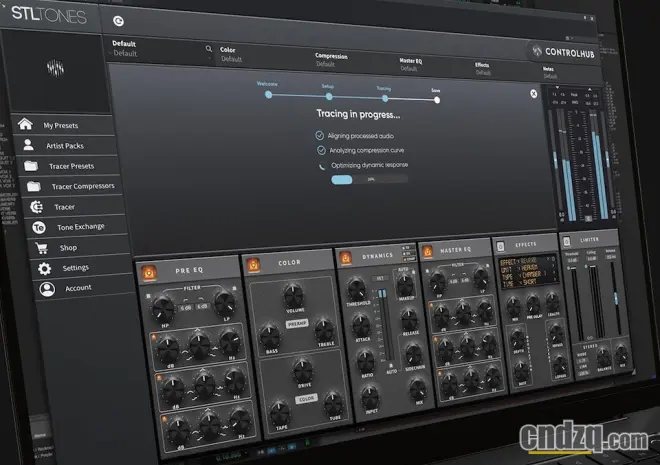Toggle the Dynamics module power button

pyautogui.click(x=346, y=257)
